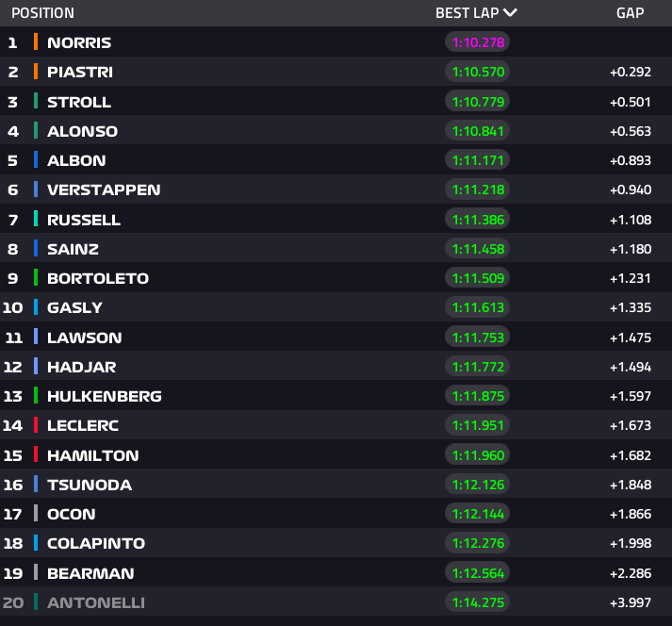Click the +1.848 gap for Tsunoda
Viewport: 672px width, 626px height.
[x=629, y=485]
